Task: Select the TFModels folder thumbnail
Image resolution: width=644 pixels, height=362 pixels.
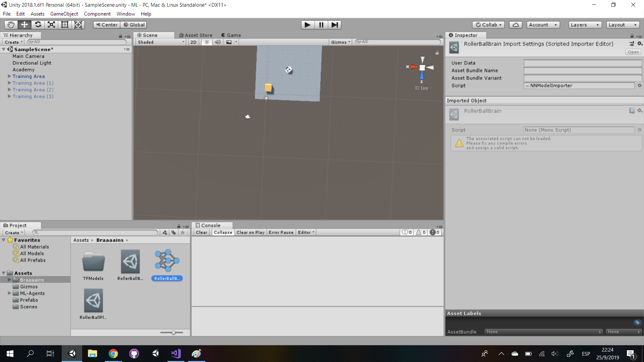Action: tap(94, 262)
